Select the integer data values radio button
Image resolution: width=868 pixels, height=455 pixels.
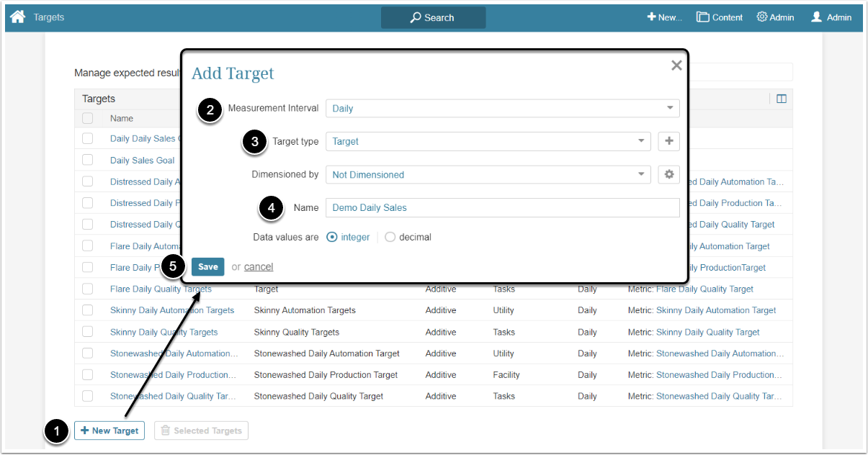point(332,237)
